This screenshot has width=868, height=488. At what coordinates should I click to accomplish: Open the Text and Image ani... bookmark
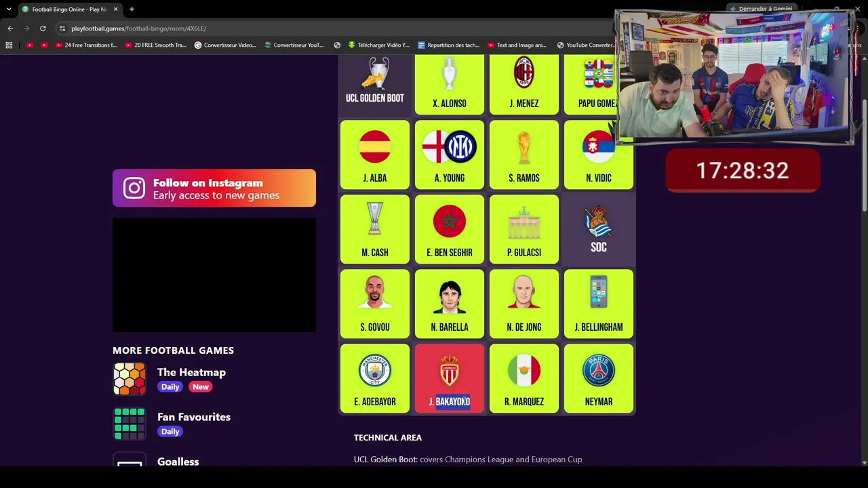pyautogui.click(x=517, y=45)
